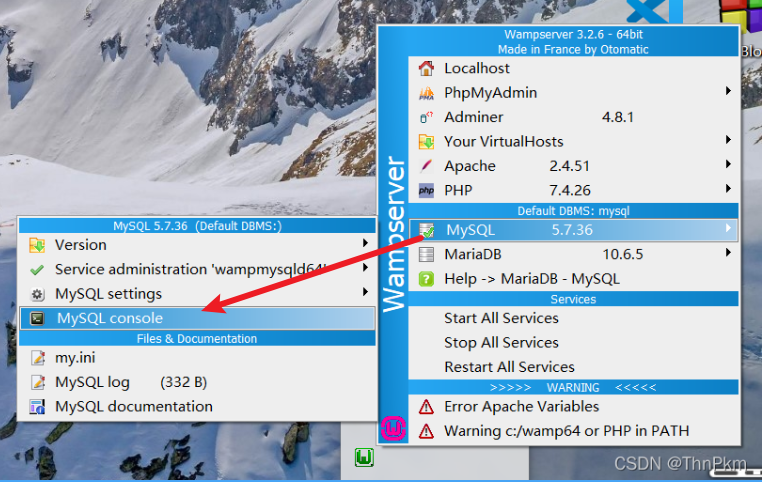The height and width of the screenshot is (483, 762).
Task: Click the Adminer database icon
Action: (x=426, y=117)
